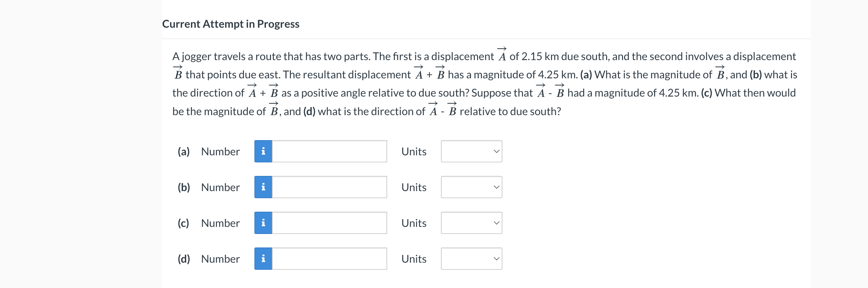Open the Units dropdown for part (d)
The height and width of the screenshot is (288, 868).
click(471, 259)
